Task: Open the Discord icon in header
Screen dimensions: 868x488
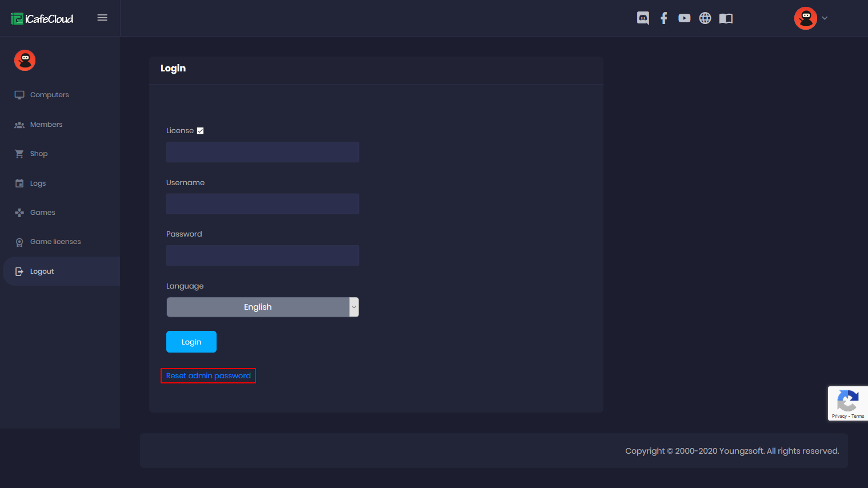Action: pyautogui.click(x=643, y=18)
